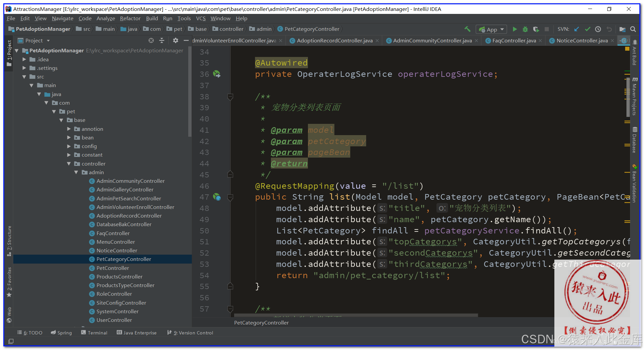Show hidden editor tabs dropdown
This screenshot has height=350, width=644.
click(x=624, y=40)
